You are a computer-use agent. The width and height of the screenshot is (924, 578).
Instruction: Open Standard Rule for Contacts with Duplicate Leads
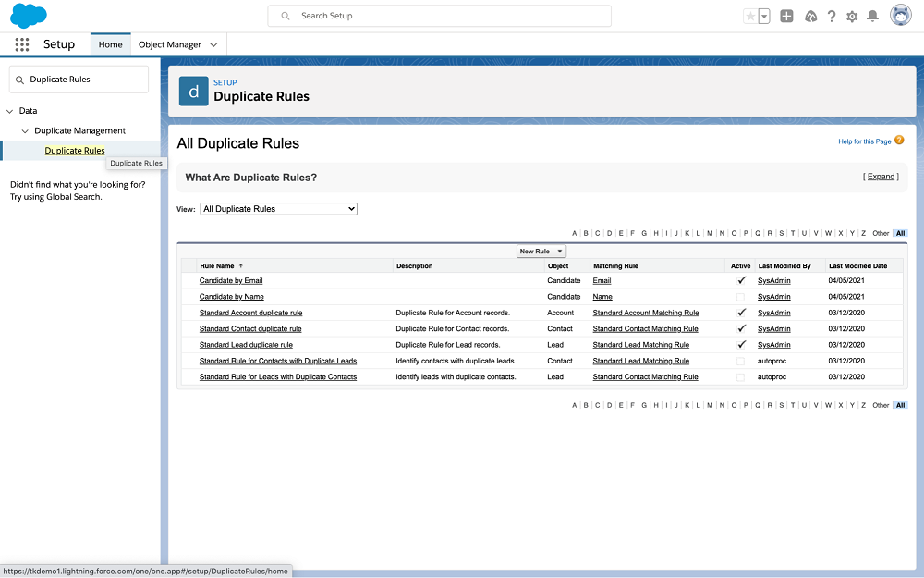[x=277, y=361]
